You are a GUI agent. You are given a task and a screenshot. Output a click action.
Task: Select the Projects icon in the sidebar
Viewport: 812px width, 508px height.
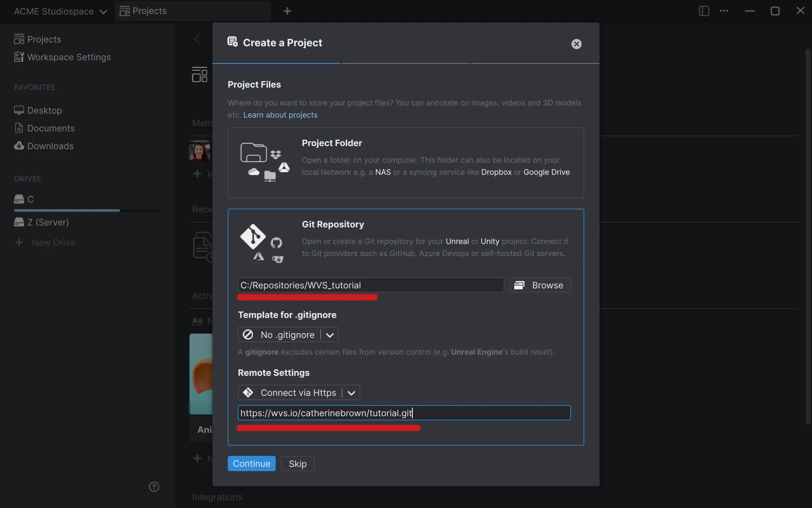(19, 39)
